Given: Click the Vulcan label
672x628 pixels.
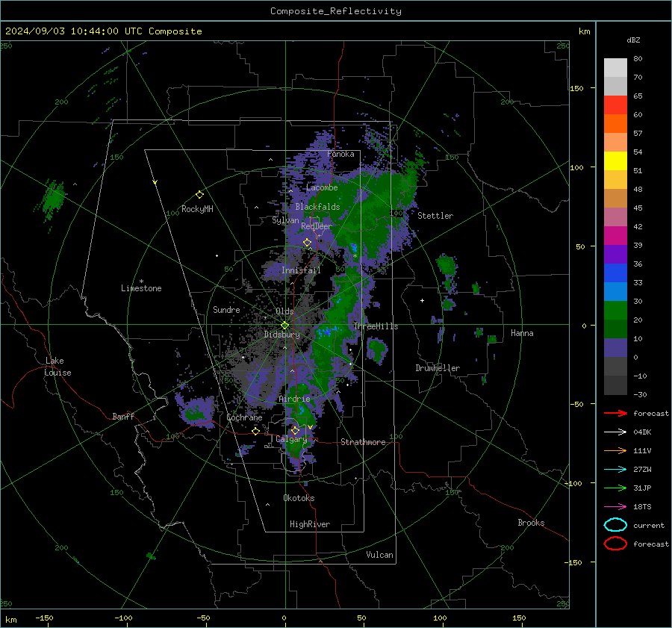Looking at the screenshot, I should click(x=379, y=555).
